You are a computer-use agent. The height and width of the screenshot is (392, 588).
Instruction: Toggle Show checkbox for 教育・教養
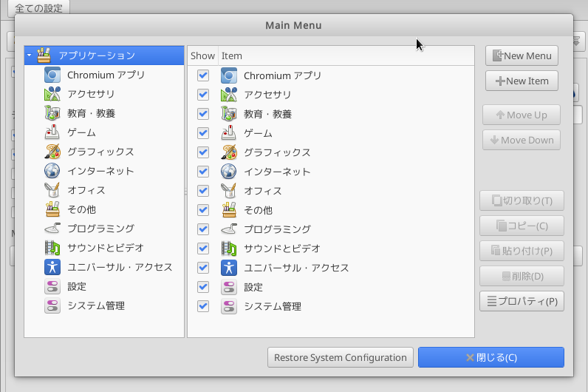[x=203, y=114]
